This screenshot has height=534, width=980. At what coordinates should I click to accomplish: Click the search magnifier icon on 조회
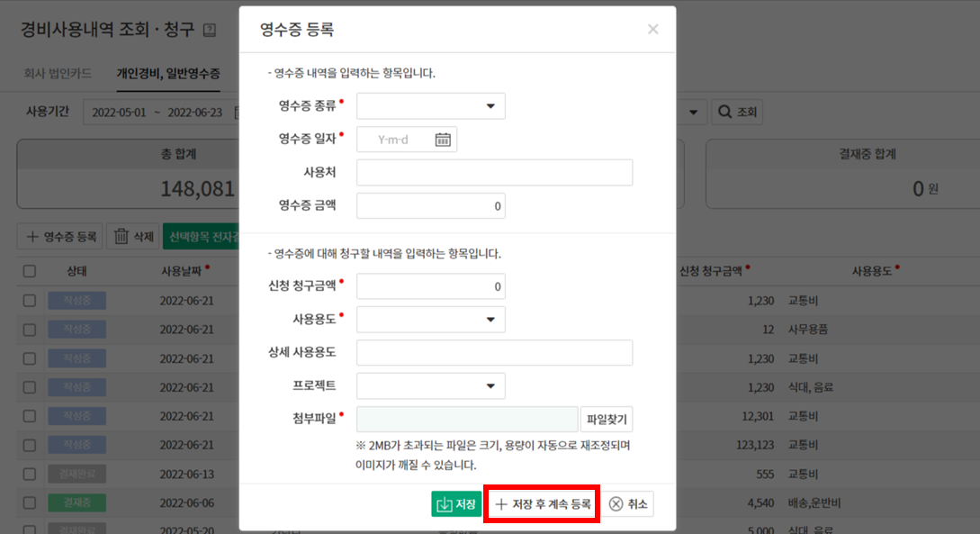tap(724, 113)
